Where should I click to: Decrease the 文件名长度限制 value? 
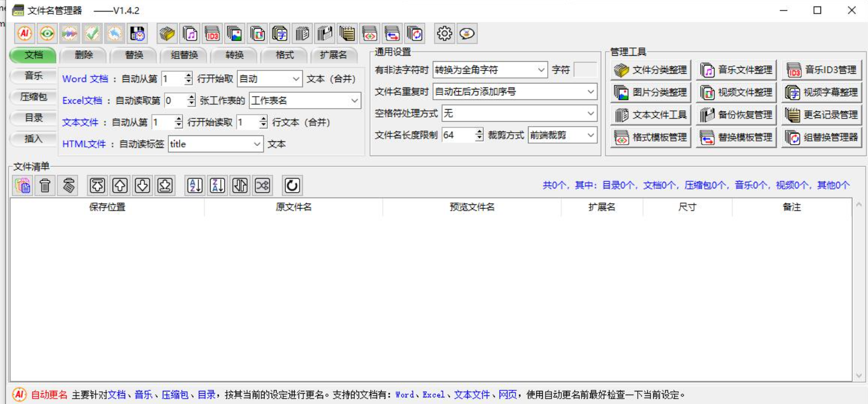[479, 138]
